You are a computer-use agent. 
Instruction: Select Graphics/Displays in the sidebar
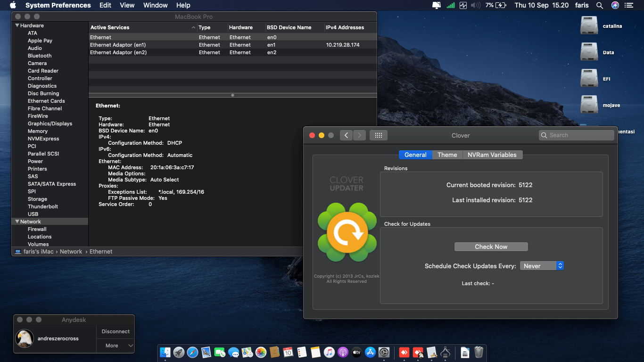[x=50, y=123]
